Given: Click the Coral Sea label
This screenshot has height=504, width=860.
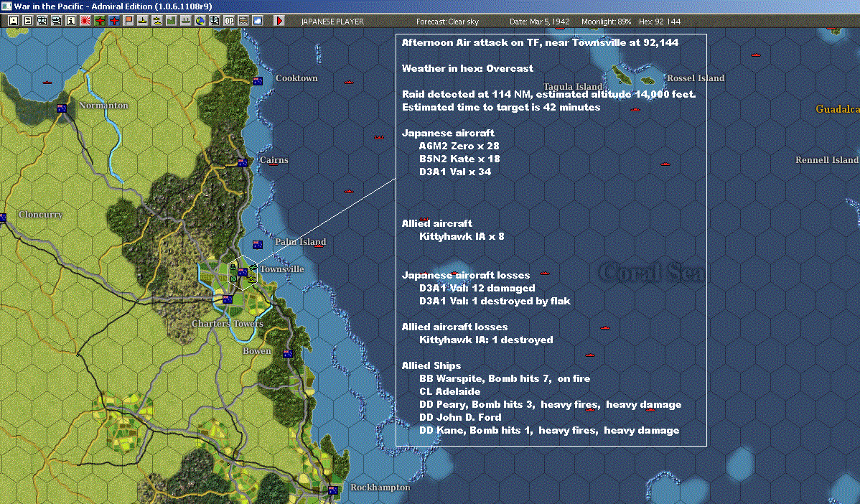Looking at the screenshot, I should point(651,273).
